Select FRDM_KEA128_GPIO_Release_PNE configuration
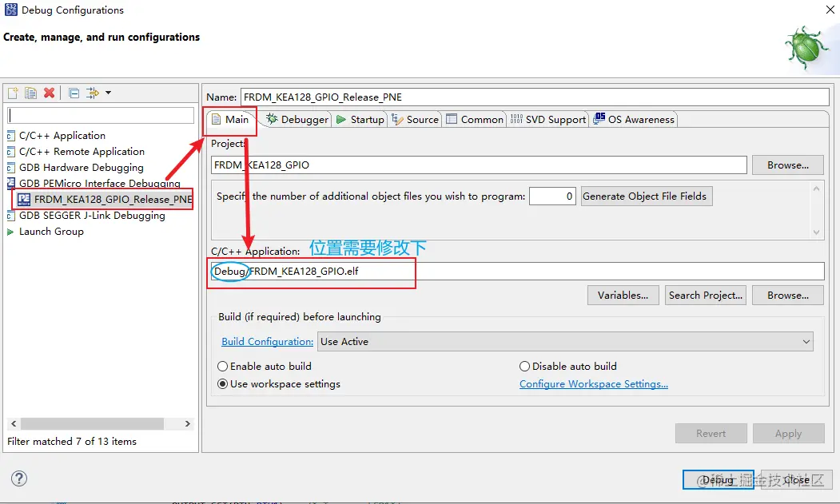The height and width of the screenshot is (504, 840). coord(113,199)
